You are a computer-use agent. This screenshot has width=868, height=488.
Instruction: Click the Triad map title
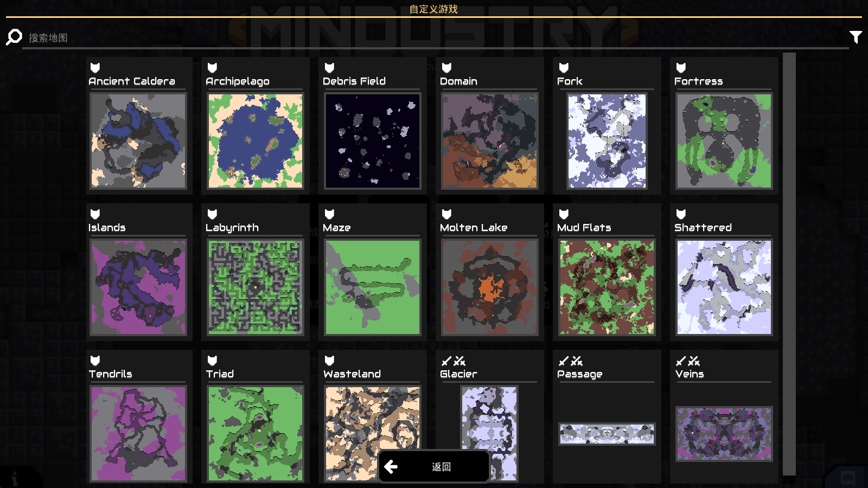(x=220, y=374)
